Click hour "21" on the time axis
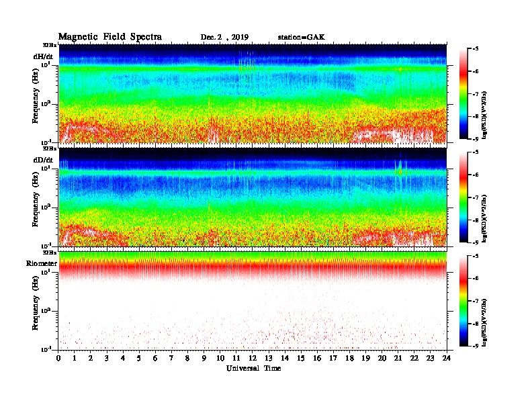 398,359
